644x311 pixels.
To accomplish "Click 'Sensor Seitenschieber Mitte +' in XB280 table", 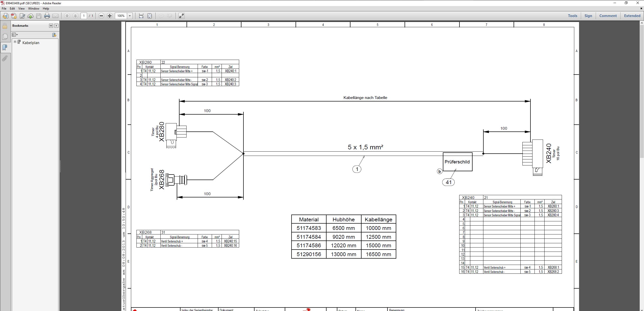I will click(179, 71).
